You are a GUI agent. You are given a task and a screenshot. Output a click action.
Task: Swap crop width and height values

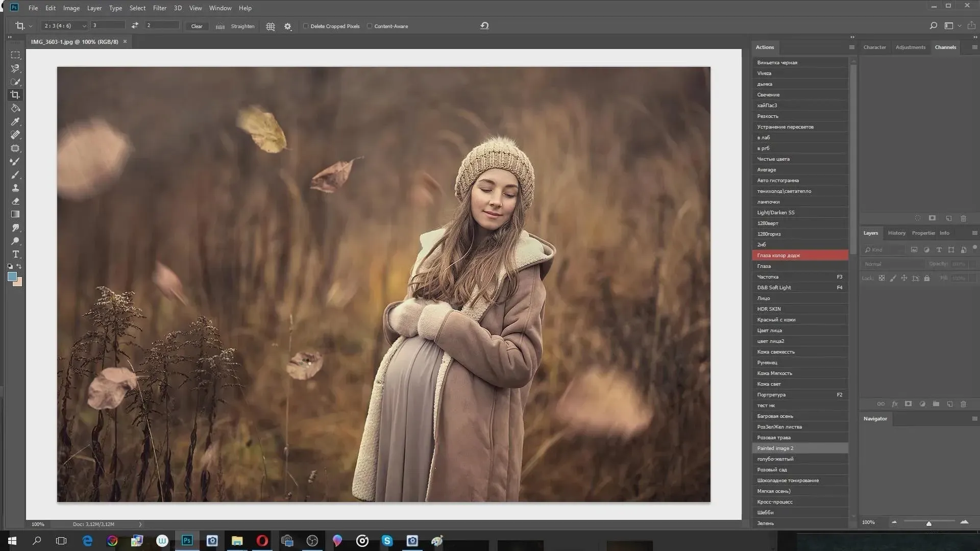135,26
